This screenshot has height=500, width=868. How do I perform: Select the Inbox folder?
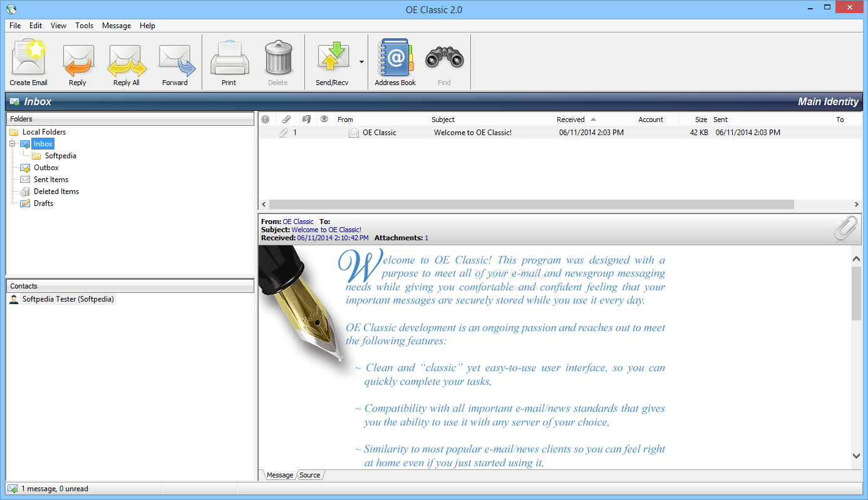click(43, 144)
